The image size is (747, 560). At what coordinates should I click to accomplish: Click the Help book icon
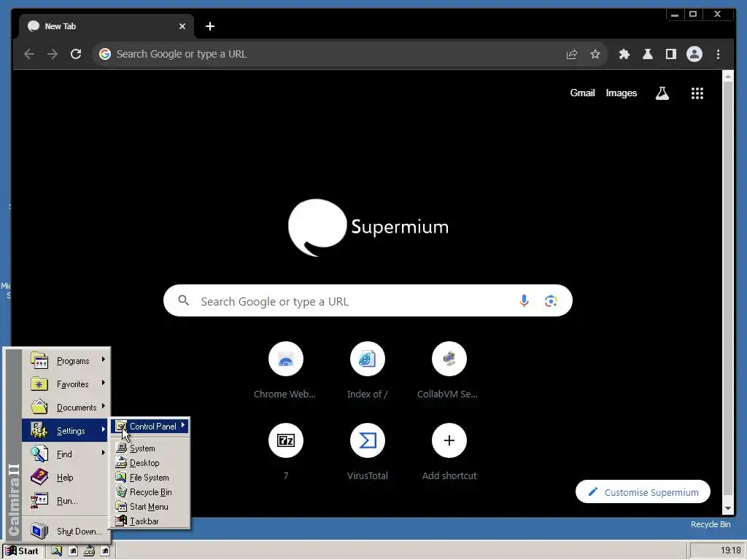coord(39,477)
